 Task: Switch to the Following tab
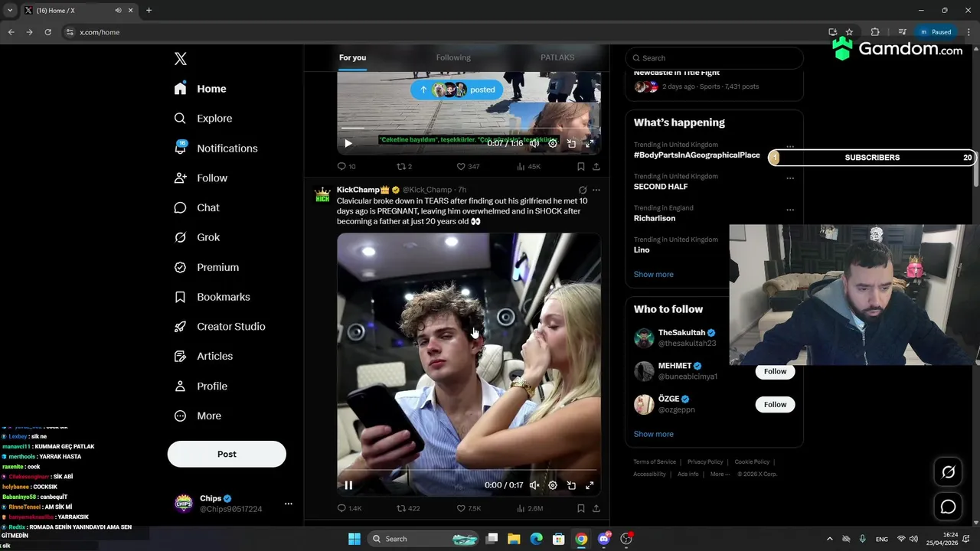pos(453,57)
